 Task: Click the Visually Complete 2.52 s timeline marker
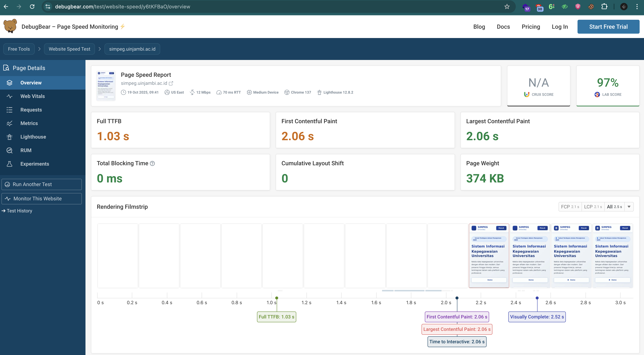coord(537,317)
